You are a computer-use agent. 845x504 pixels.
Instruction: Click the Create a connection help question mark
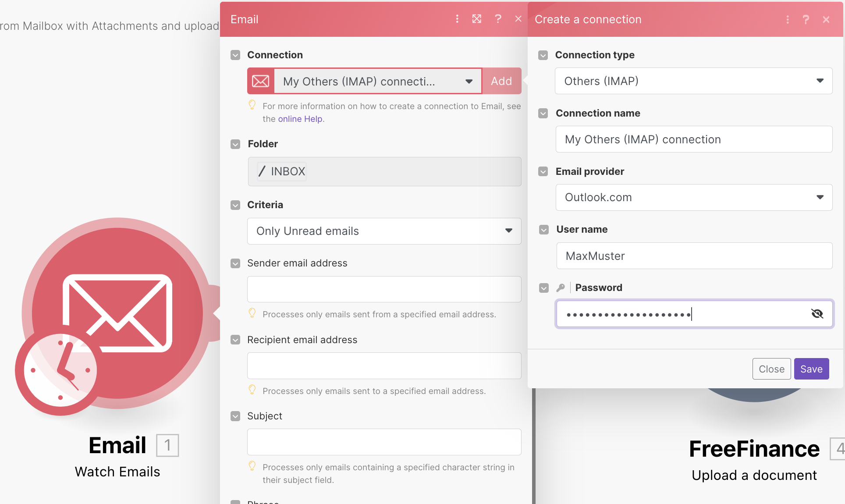(x=806, y=20)
